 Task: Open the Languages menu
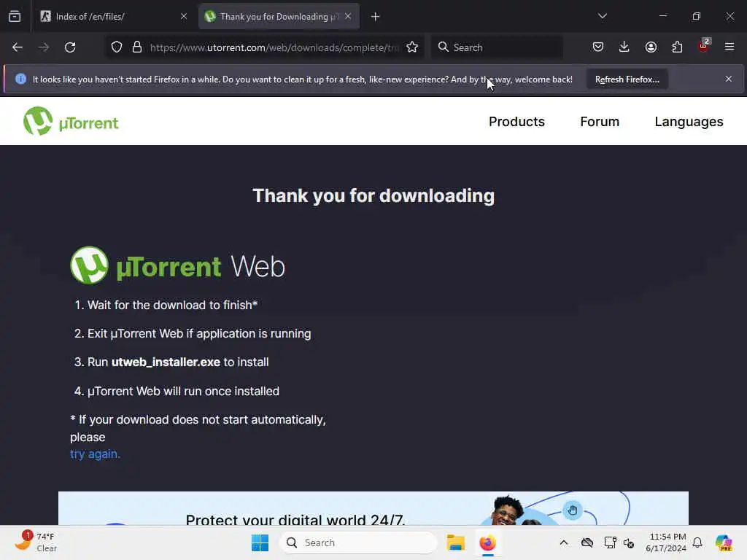click(x=689, y=122)
